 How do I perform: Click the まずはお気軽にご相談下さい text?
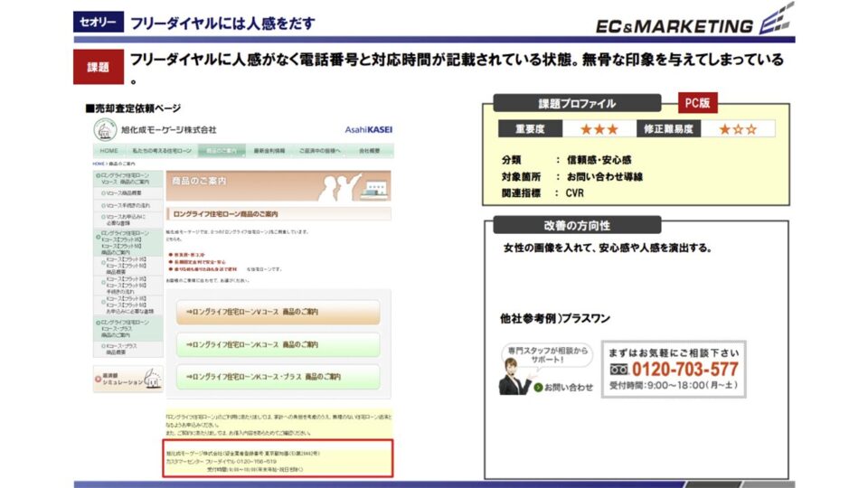coord(673,352)
